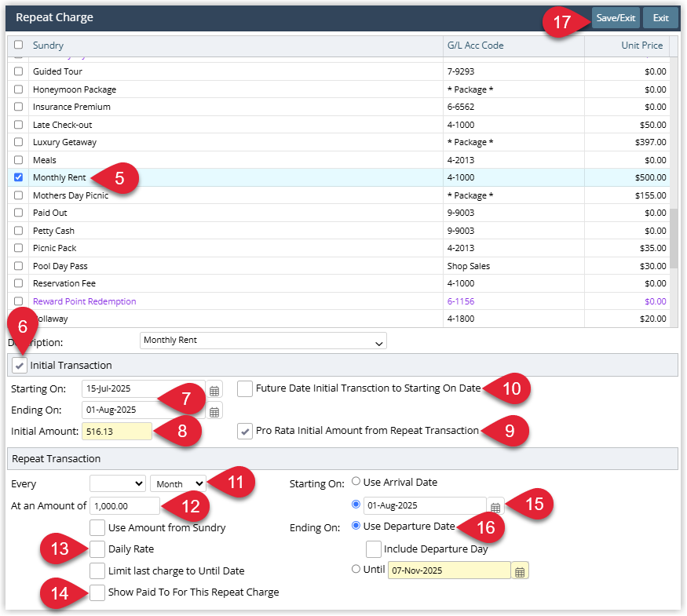
Task: Open the Every interval number dropdown
Action: (118, 484)
